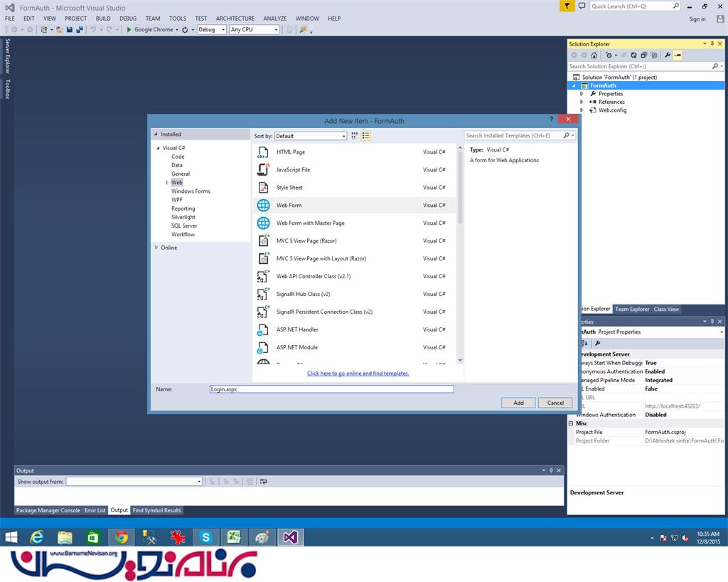This screenshot has height=582, width=728.
Task: Open the Any CPU platform dropdown
Action: pos(255,30)
